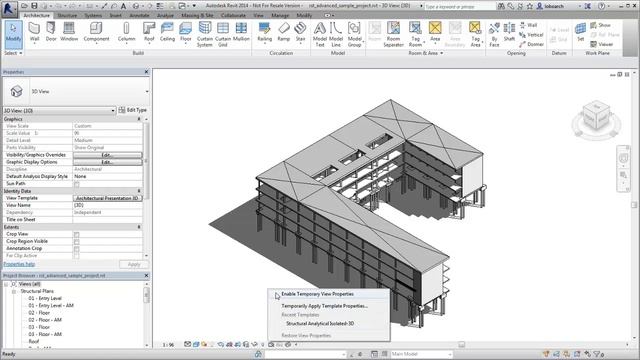
Task: Select the Tag Area tool
Action: point(475,34)
